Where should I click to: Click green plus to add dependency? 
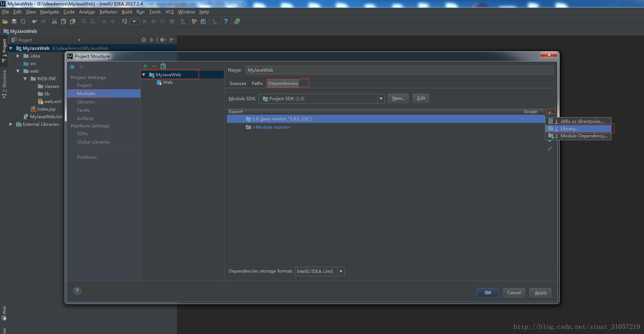tap(550, 112)
